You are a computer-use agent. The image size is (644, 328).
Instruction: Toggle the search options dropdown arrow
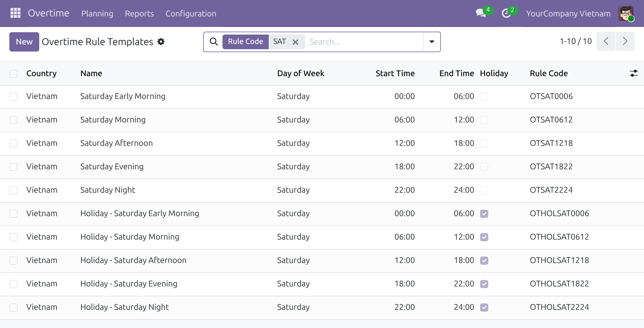[432, 42]
